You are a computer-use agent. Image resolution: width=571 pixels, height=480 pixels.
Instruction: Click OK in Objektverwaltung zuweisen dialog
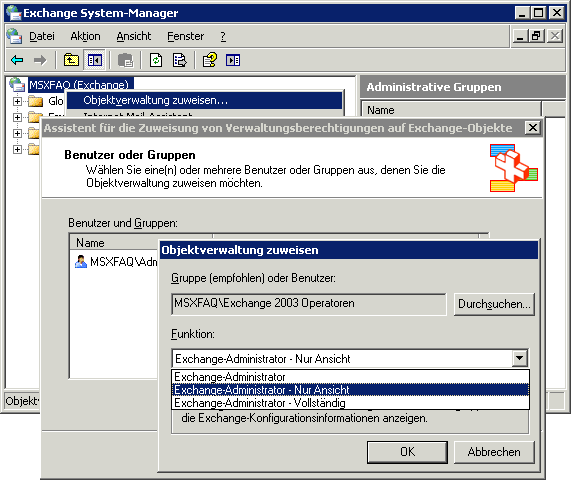pos(407,452)
